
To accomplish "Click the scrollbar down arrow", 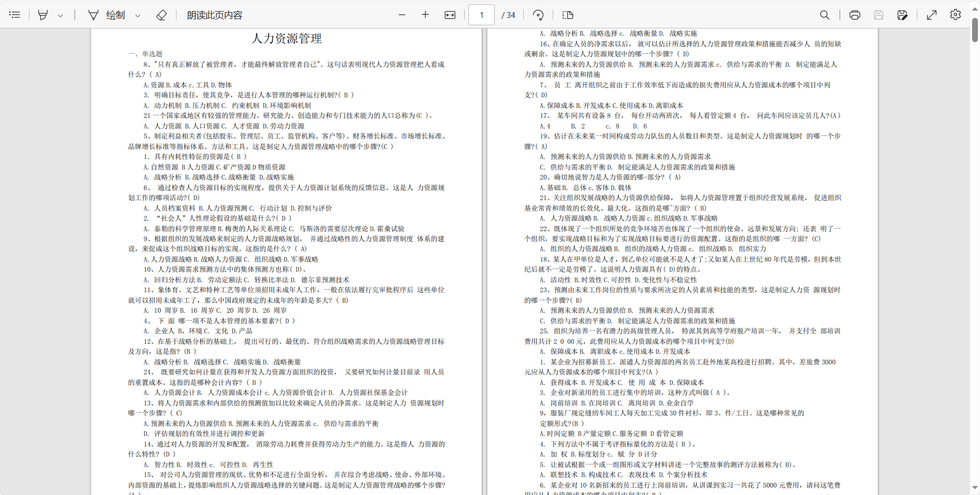I will coord(975,488).
